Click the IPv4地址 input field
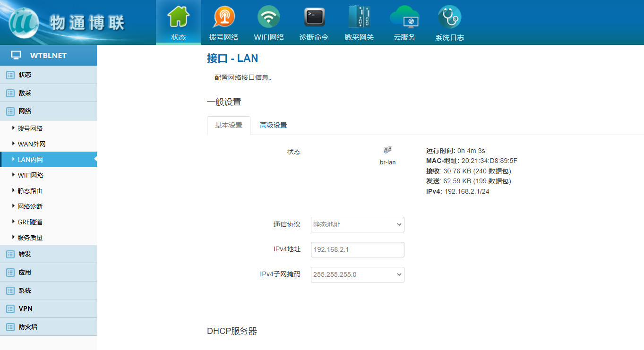This screenshot has width=644, height=350. click(x=357, y=249)
